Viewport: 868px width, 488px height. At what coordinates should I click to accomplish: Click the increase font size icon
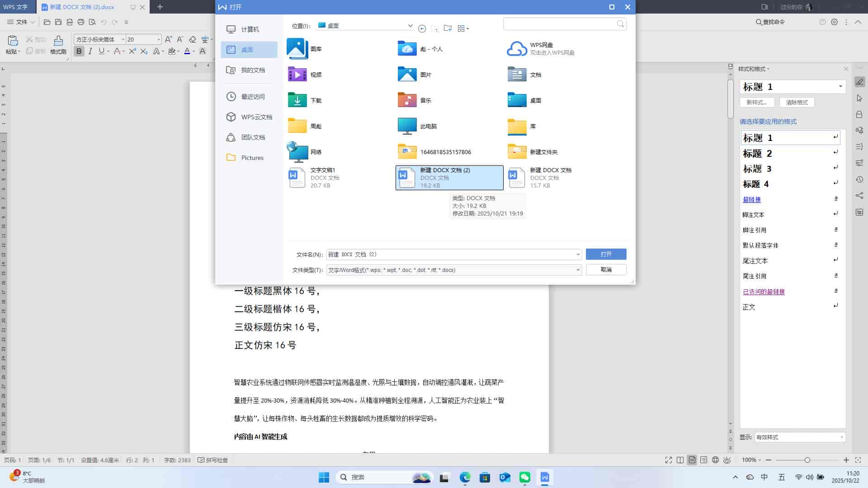pyautogui.click(x=168, y=39)
